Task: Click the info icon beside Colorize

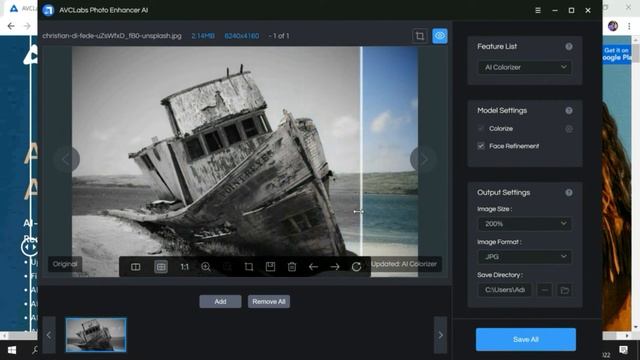Action: tap(569, 129)
